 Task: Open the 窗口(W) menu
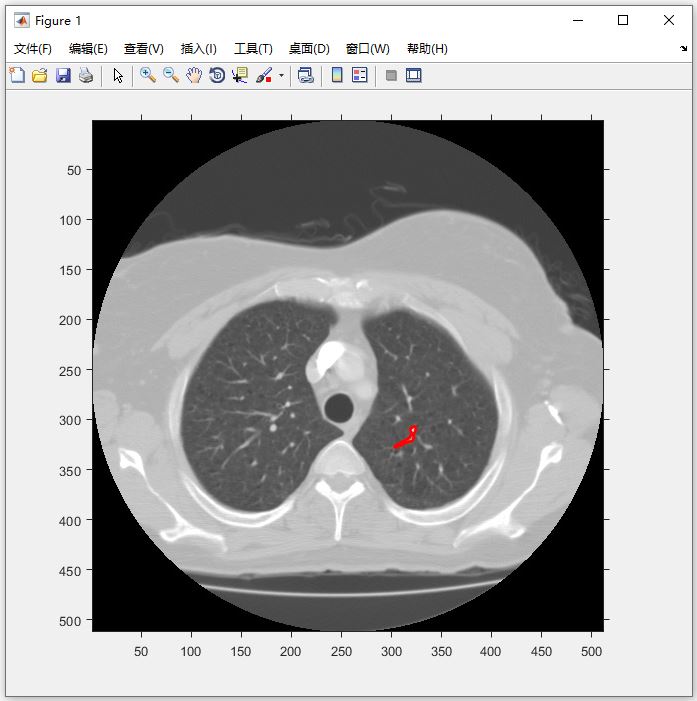[x=368, y=48]
